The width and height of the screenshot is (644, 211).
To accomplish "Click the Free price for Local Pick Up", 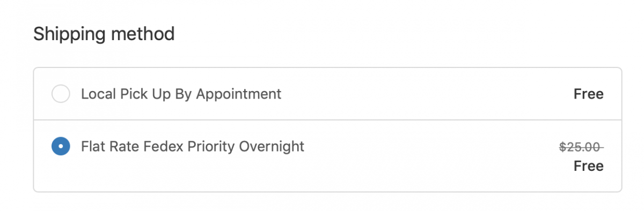I will point(589,94).
